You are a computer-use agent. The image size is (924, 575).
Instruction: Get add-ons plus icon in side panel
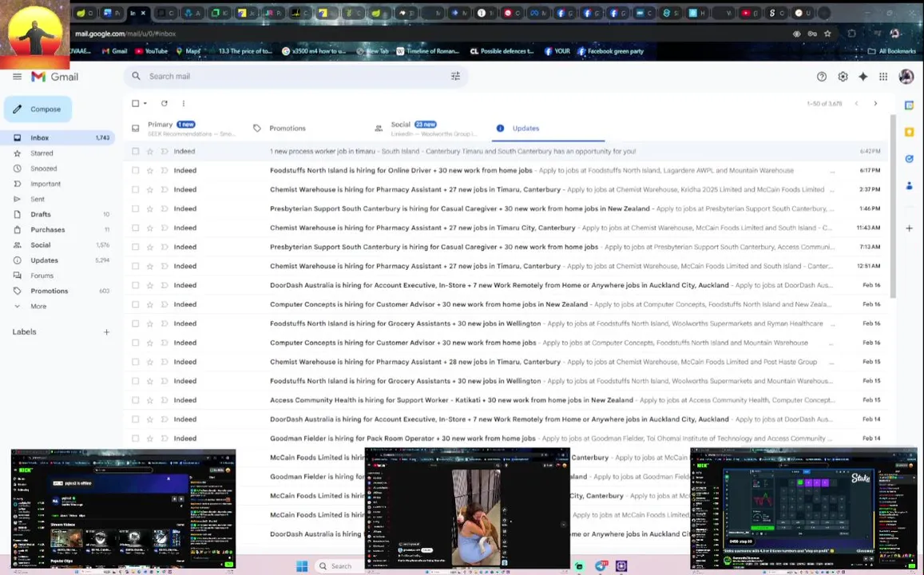tap(910, 228)
